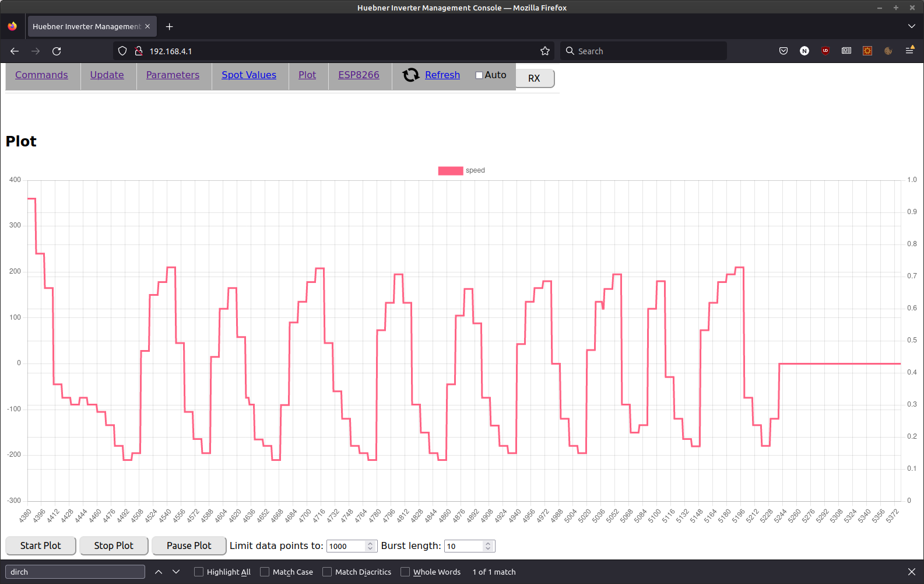Open the uBlock Origin extension icon

pyautogui.click(x=825, y=51)
